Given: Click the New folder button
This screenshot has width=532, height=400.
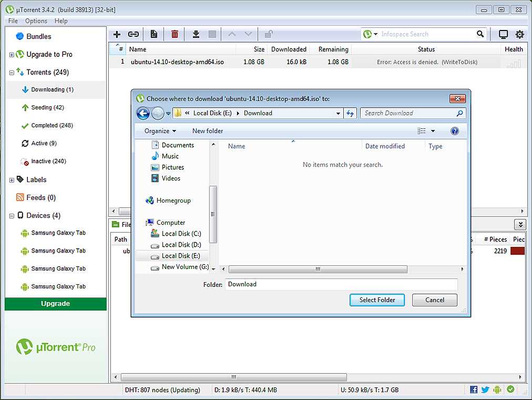Looking at the screenshot, I should 208,131.
